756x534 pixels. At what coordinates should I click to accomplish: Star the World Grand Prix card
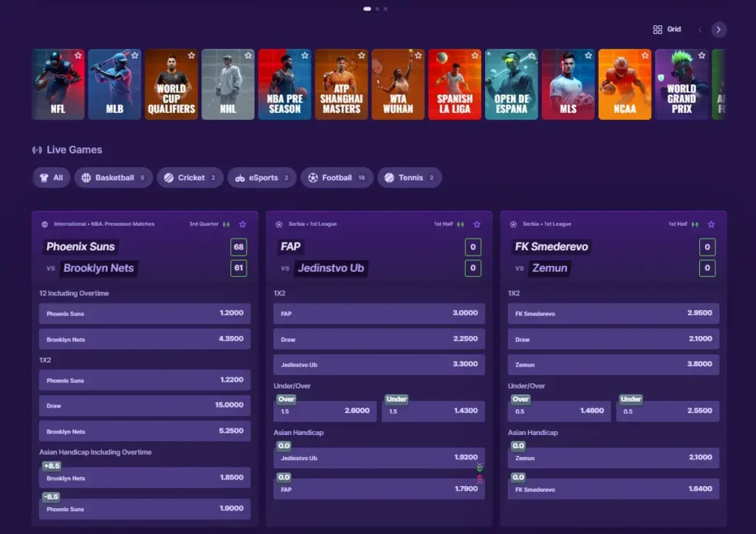(701, 55)
